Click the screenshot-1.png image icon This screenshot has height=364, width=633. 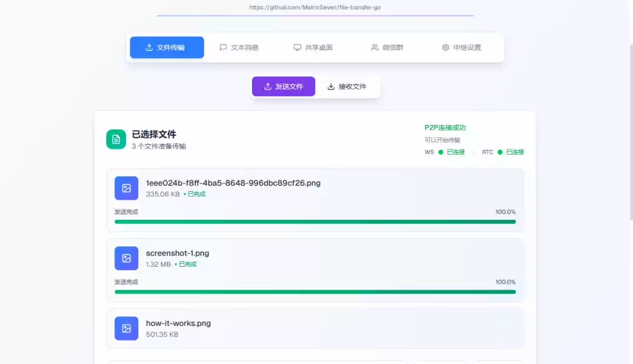[x=127, y=258]
